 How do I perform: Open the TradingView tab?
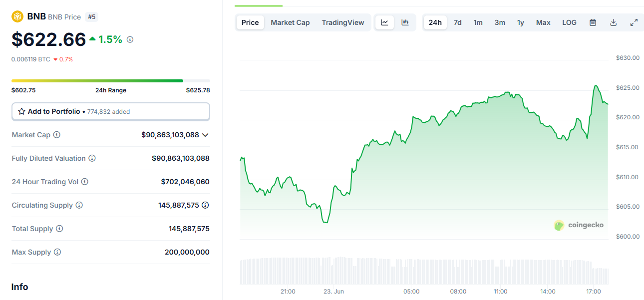(x=343, y=22)
